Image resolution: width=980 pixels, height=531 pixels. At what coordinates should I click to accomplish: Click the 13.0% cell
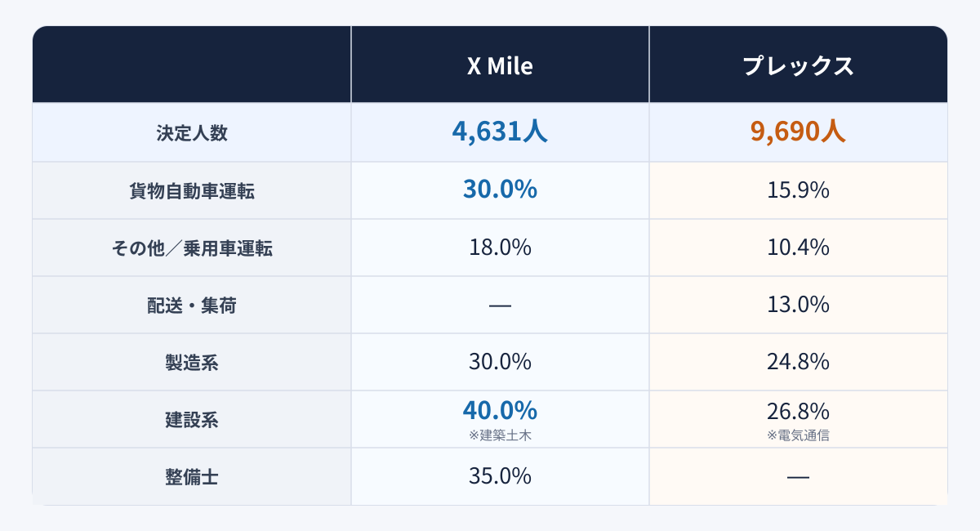tap(798, 305)
